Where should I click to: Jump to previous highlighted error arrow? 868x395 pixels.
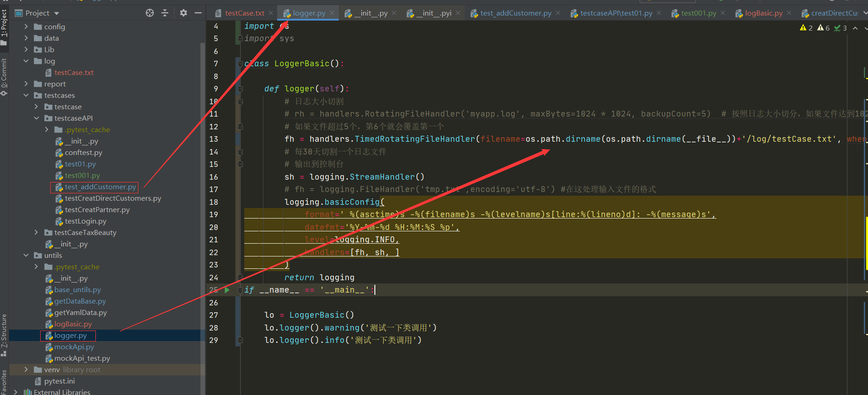point(855,28)
